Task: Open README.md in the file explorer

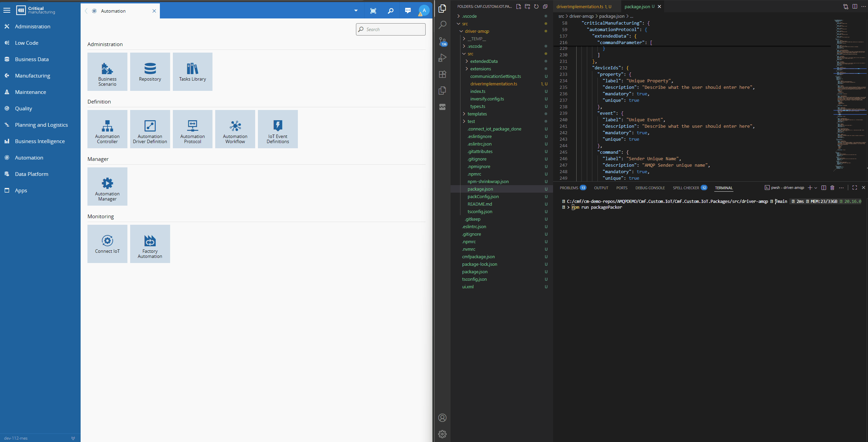Action: tap(480, 204)
